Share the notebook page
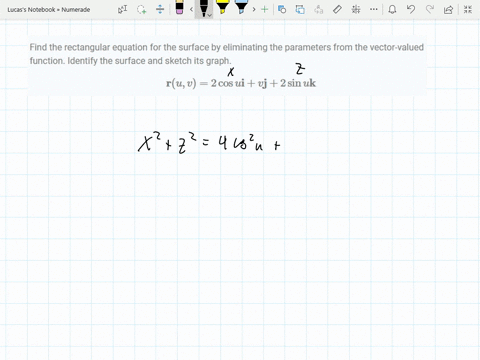Screen dimensions: 480x360 [x=448, y=9]
